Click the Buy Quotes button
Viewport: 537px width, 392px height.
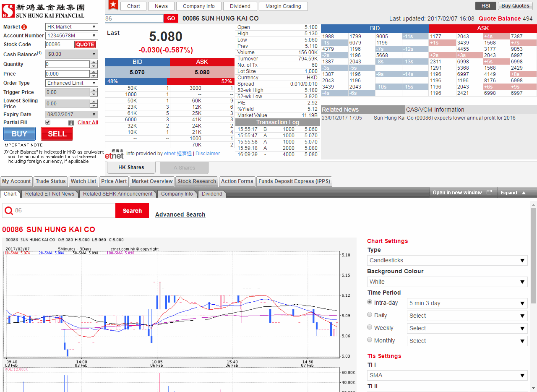point(515,6)
